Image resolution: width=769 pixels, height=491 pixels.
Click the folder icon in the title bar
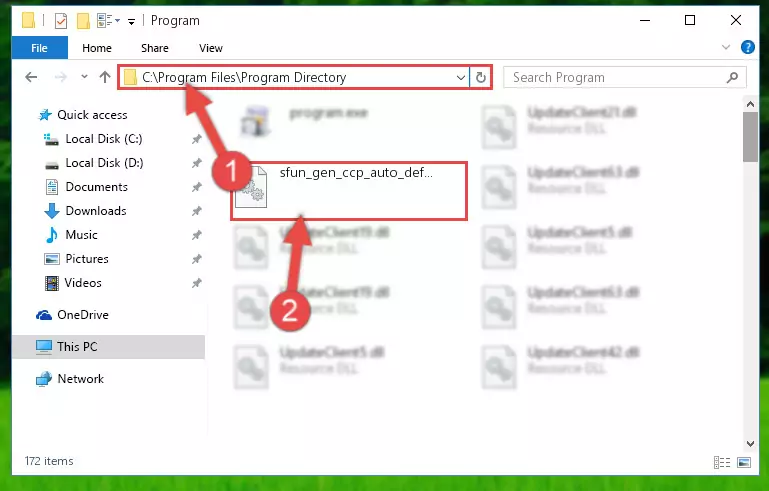pyautogui.click(x=28, y=21)
